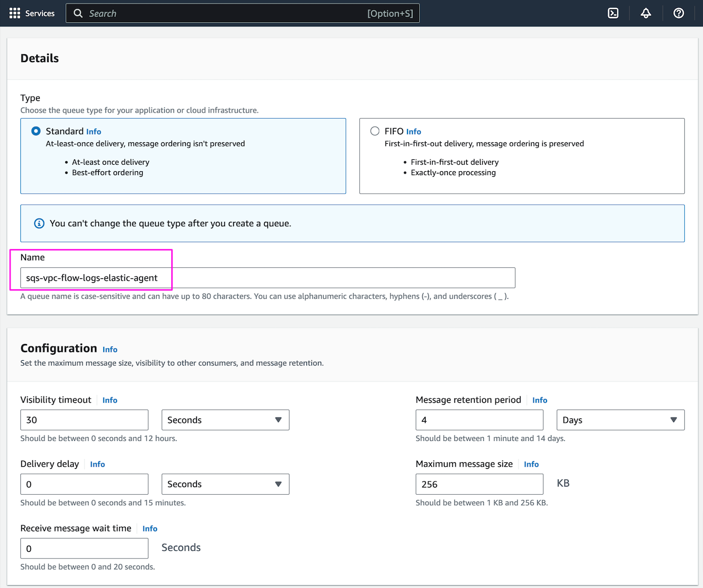Screen dimensions: 703x588
Task: Click the queue Name input field
Action: tap(266, 277)
